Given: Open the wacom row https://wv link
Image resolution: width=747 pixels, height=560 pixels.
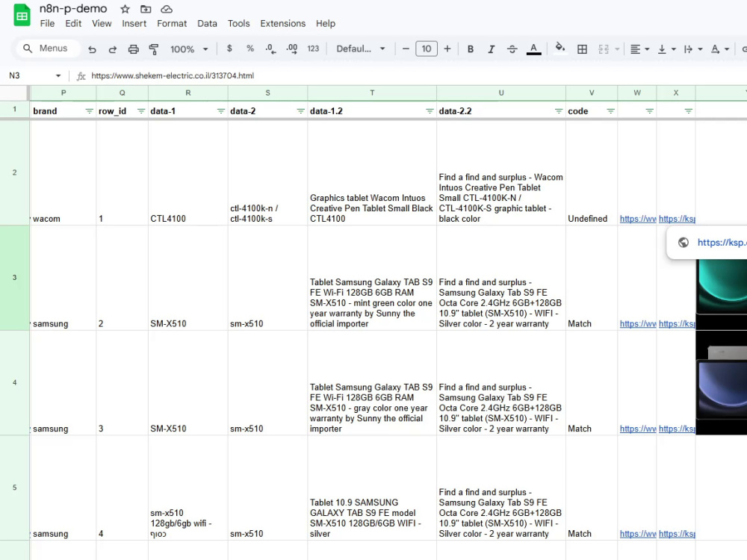Looking at the screenshot, I should pyautogui.click(x=637, y=219).
